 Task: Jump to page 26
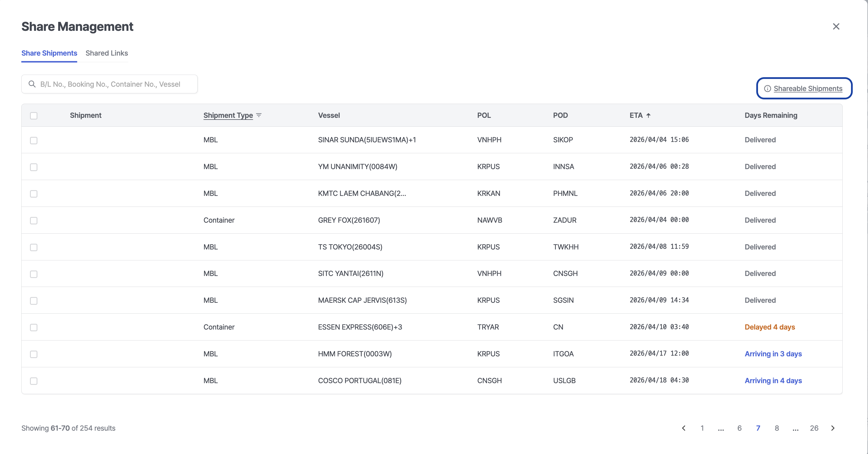(814, 428)
